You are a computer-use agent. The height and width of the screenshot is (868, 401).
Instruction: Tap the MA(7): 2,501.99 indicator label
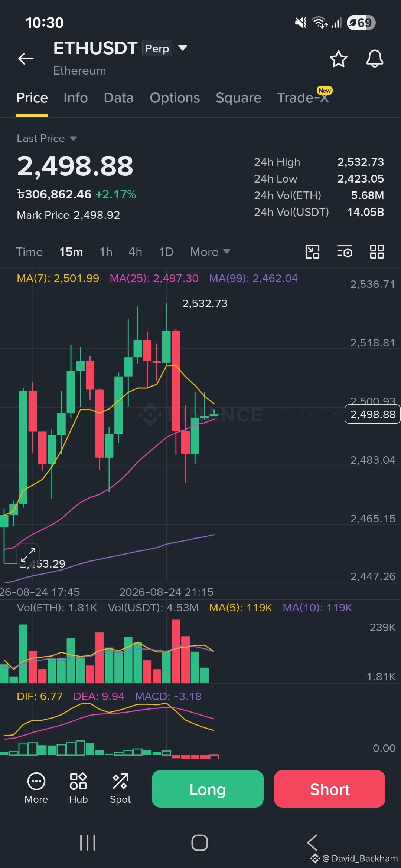58,278
